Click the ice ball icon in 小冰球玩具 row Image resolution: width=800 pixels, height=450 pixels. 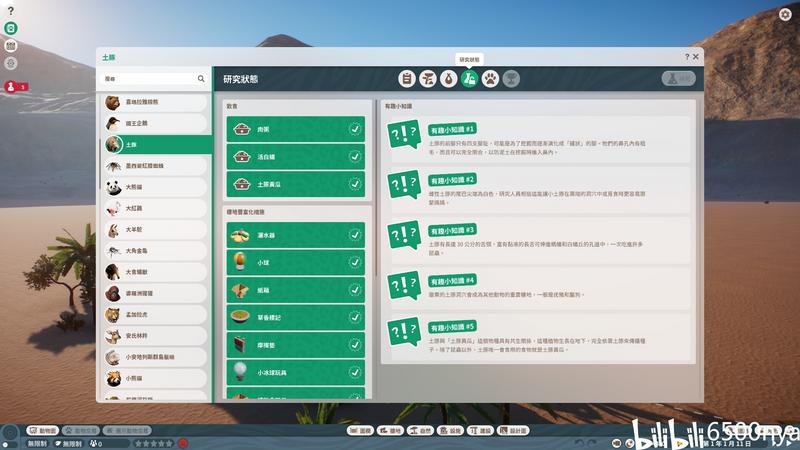pyautogui.click(x=240, y=371)
